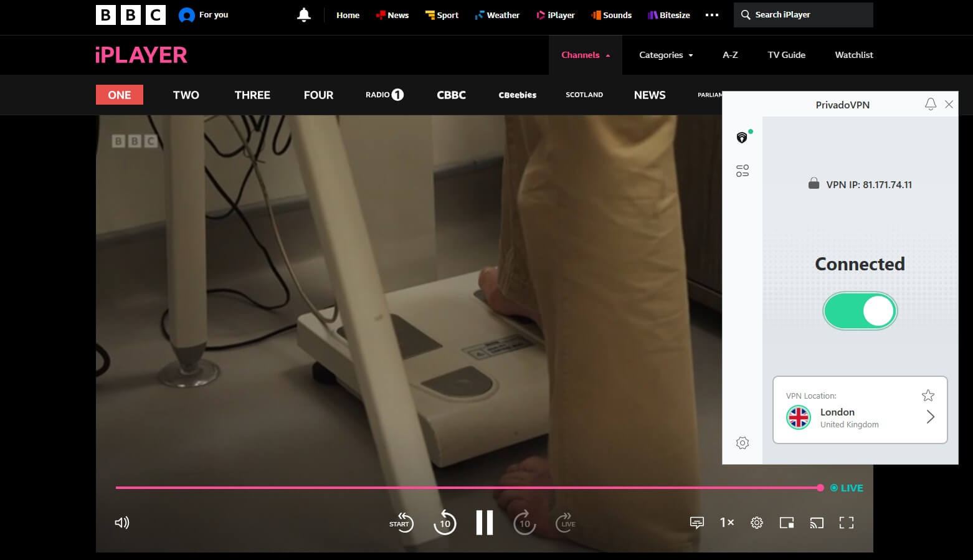Go to BBC News link
This screenshot has width=973, height=560.
tap(392, 15)
